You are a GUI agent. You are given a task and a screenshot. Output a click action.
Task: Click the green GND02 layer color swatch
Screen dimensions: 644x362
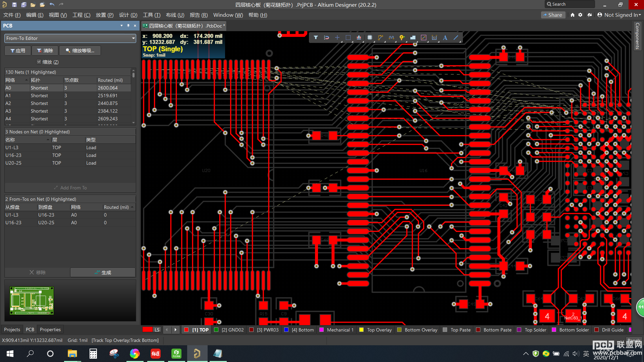click(x=216, y=330)
